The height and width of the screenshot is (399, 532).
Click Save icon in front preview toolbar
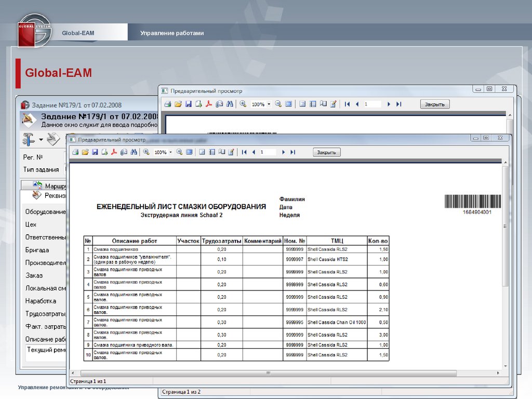[x=95, y=152]
